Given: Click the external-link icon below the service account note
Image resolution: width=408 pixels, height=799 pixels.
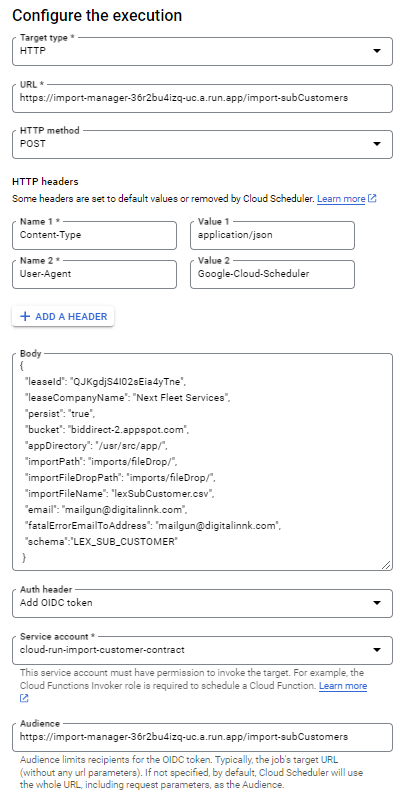Looking at the screenshot, I should coord(24,699).
